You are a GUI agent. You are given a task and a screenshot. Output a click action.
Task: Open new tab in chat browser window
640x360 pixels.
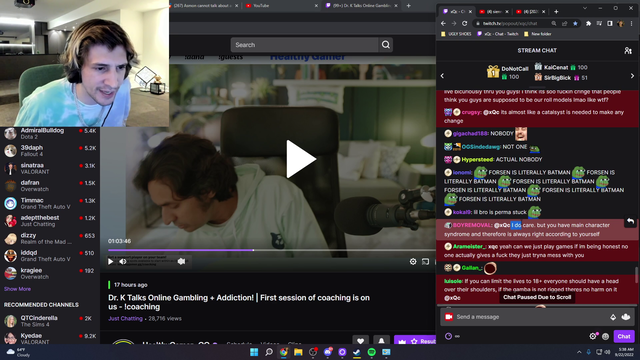point(556,11)
